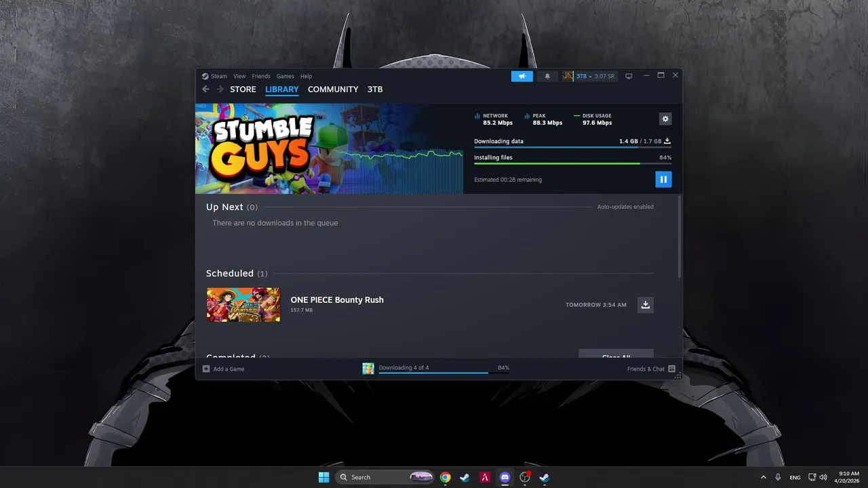
Task: Click the Downloading data progress bar
Action: (x=572, y=147)
